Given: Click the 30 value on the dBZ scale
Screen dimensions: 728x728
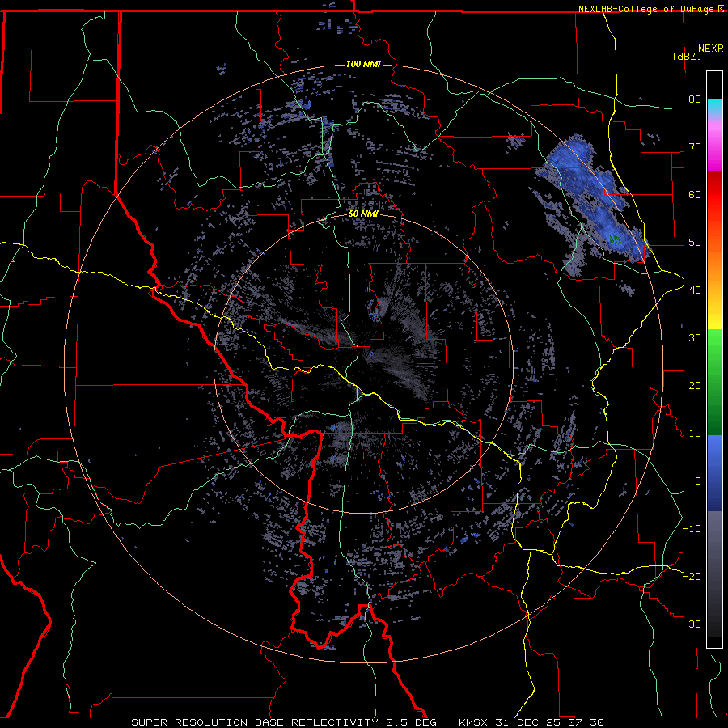Looking at the screenshot, I should click(x=695, y=338).
